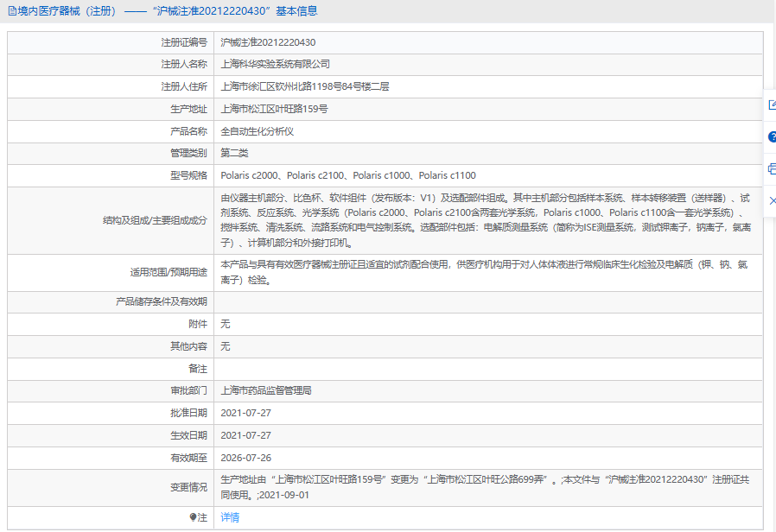
Task: Click the printer icon on right sidebar
Action: [772, 169]
